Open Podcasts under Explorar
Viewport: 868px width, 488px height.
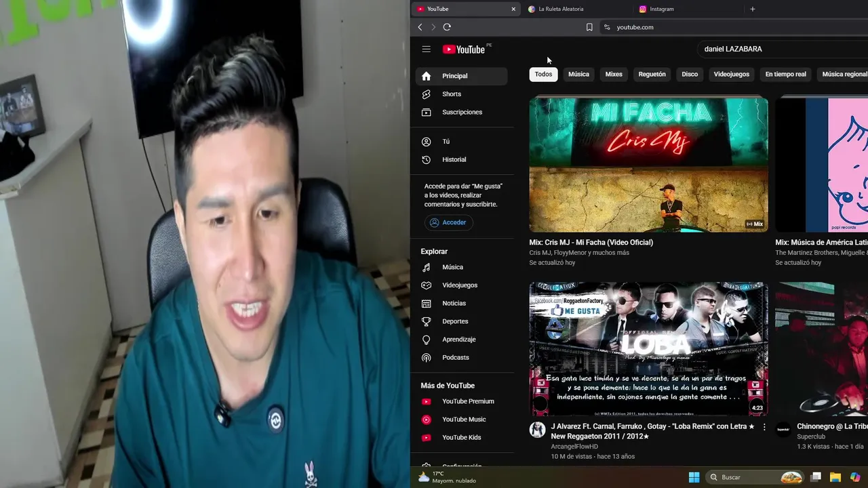[461, 357]
